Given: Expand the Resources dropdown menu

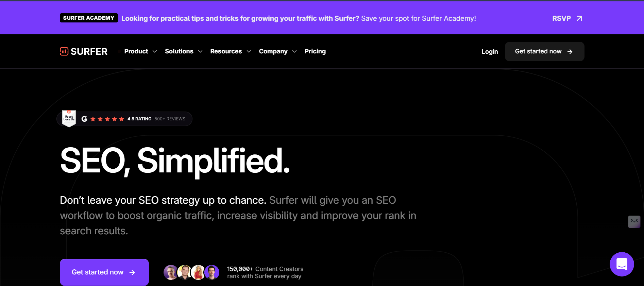Looking at the screenshot, I should click(230, 51).
